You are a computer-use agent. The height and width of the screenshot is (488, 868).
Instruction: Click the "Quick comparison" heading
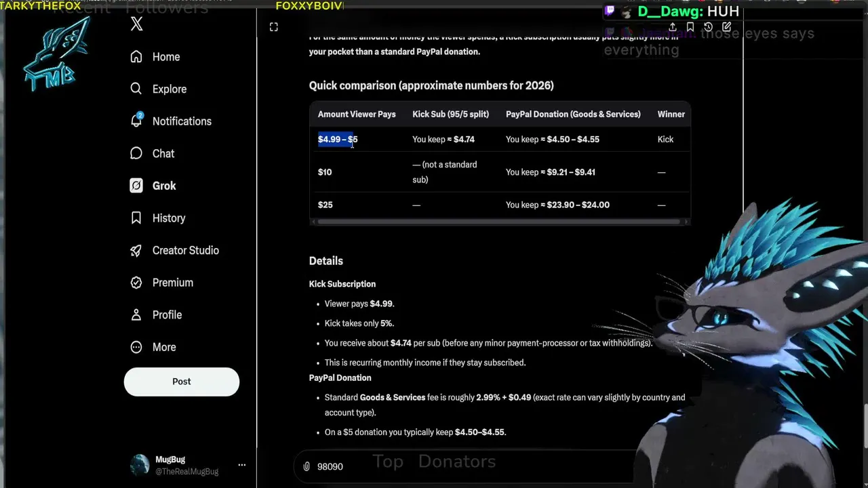431,85
